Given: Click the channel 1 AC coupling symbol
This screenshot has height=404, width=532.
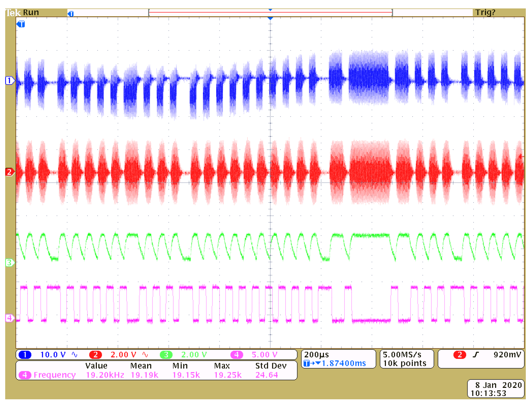Looking at the screenshot, I should click(74, 355).
